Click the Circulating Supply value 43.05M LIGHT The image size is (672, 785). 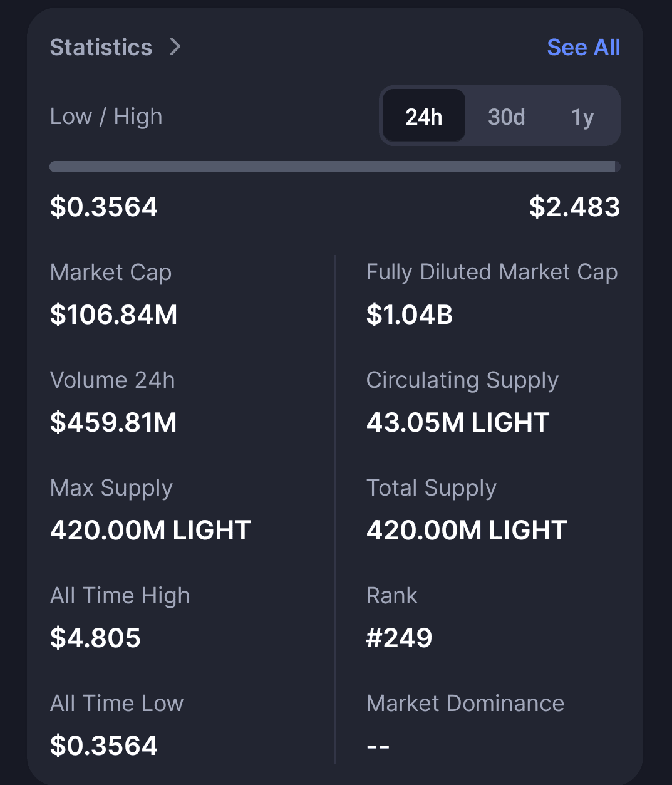coord(458,422)
